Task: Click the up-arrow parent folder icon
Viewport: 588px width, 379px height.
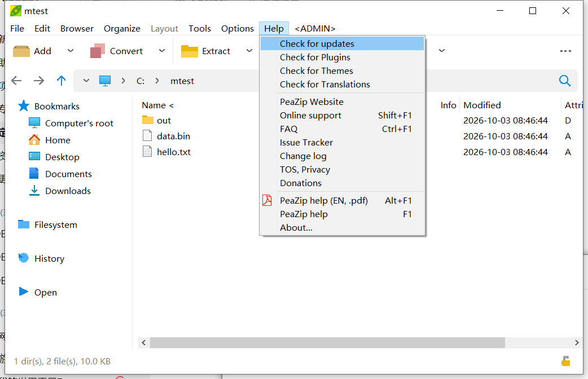Action: point(61,81)
